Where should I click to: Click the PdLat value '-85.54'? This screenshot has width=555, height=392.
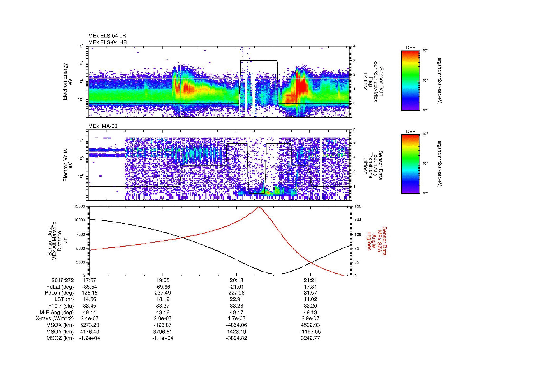[90, 287]
